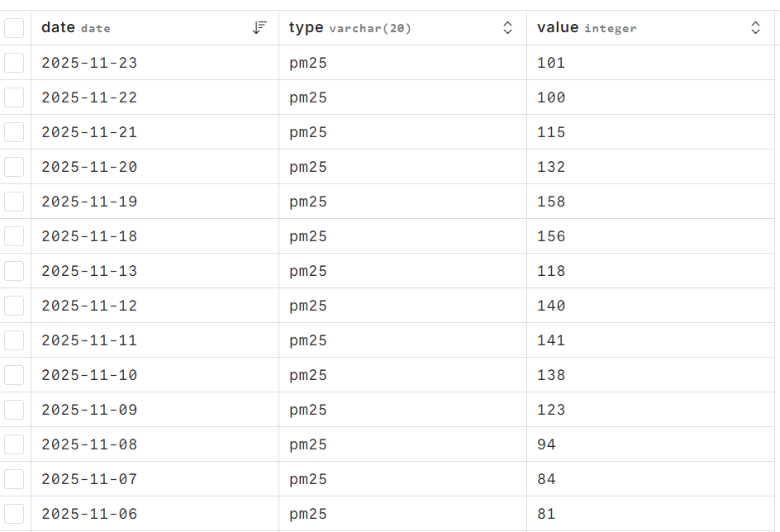Viewport: 780px width, 532px height.
Task: Click the type column header label
Action: (x=306, y=28)
